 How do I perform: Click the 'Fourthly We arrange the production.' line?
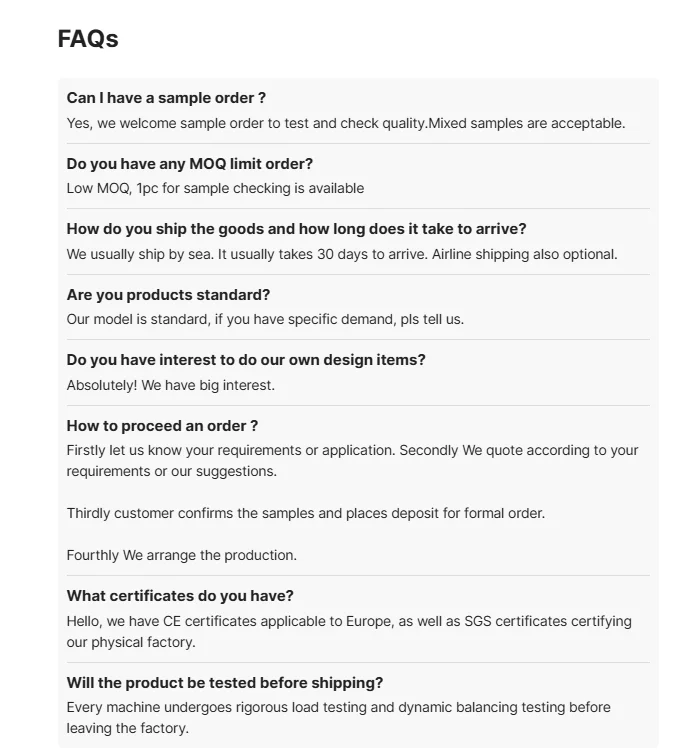click(182, 555)
